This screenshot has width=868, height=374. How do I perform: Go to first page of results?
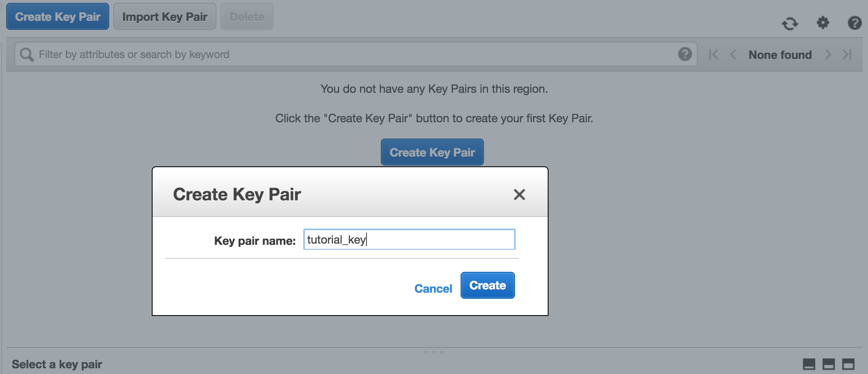[713, 54]
